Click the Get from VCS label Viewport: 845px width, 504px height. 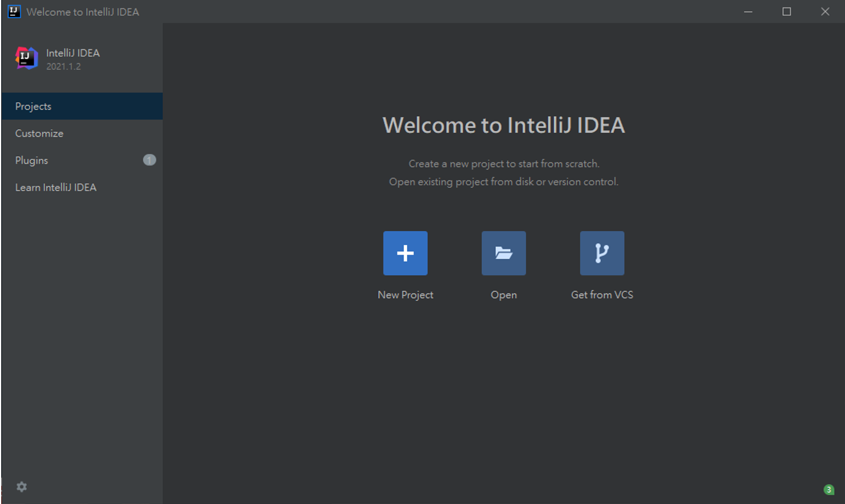pyautogui.click(x=602, y=295)
